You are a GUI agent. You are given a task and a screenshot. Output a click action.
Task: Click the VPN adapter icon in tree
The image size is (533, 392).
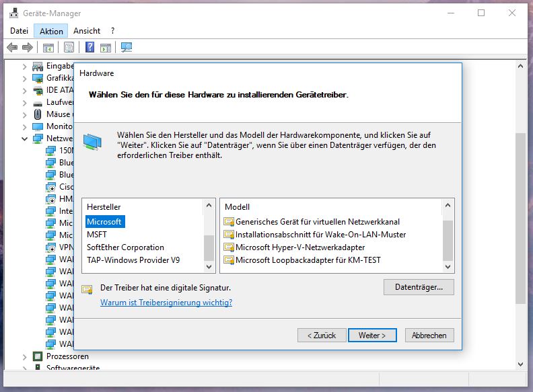coord(50,247)
